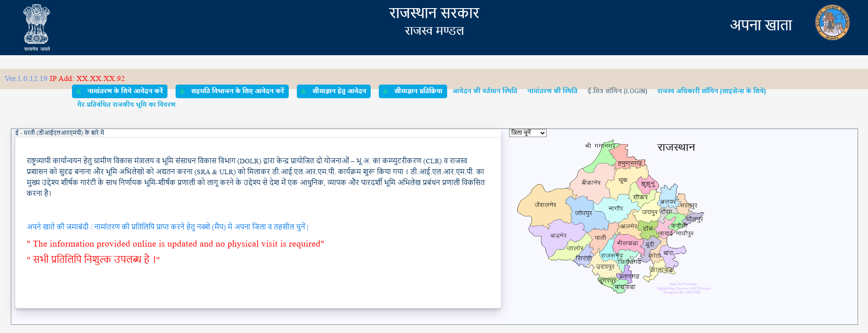This screenshot has width=868, height=333.
Task: Click icon on सहमति विभाजन के लिए आवेदन करें button
Action: coord(182,91)
